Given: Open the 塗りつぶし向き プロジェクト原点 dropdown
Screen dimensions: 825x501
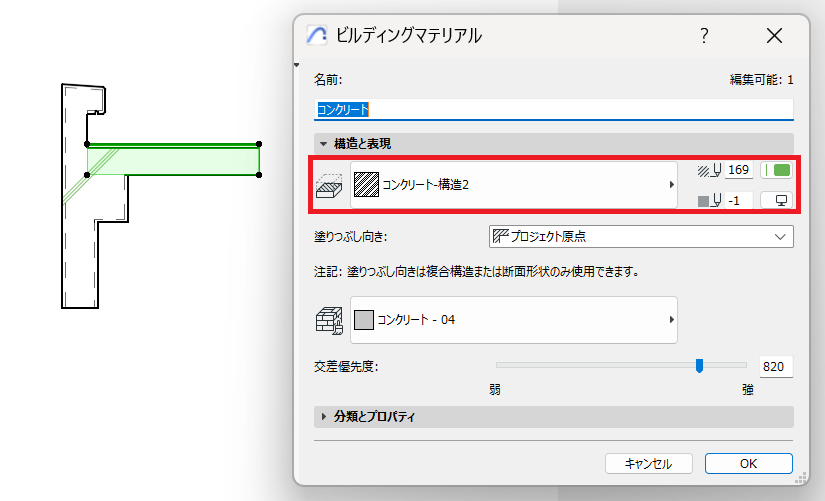Looking at the screenshot, I should coord(641,237).
